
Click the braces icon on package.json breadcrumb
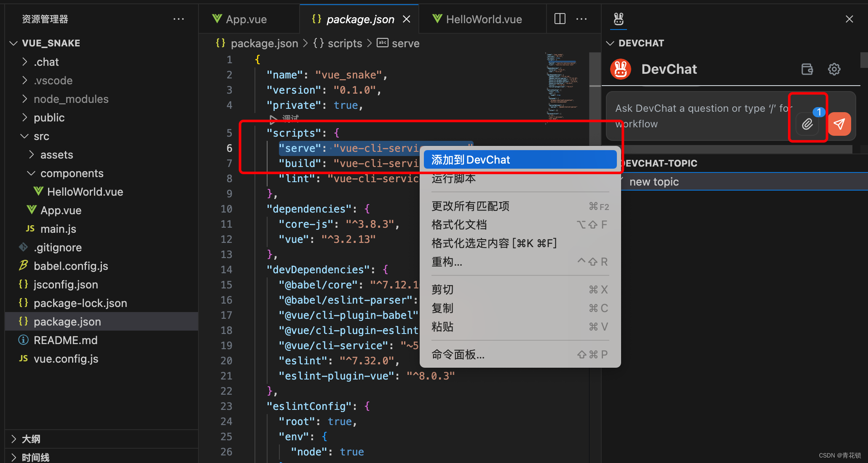click(221, 43)
